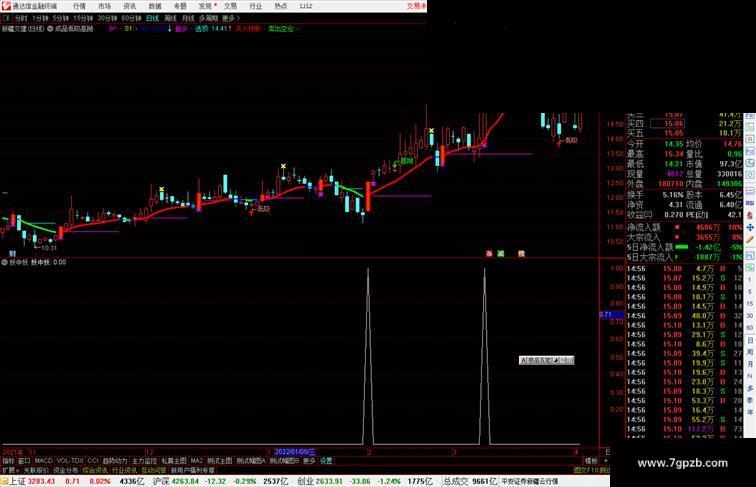Screen dimensions: 756x487
Task: Click the 净流入额 row in quote panel
Action: (685, 228)
